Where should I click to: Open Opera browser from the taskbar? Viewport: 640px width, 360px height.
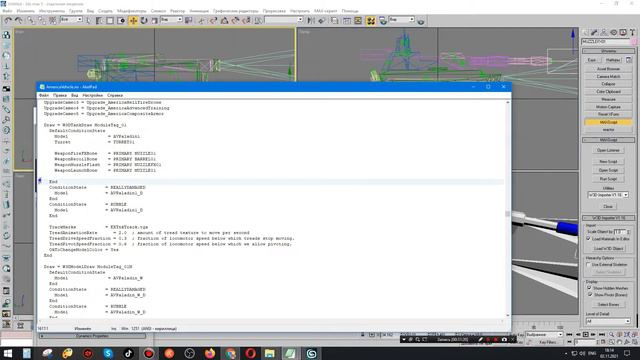pos(251,353)
